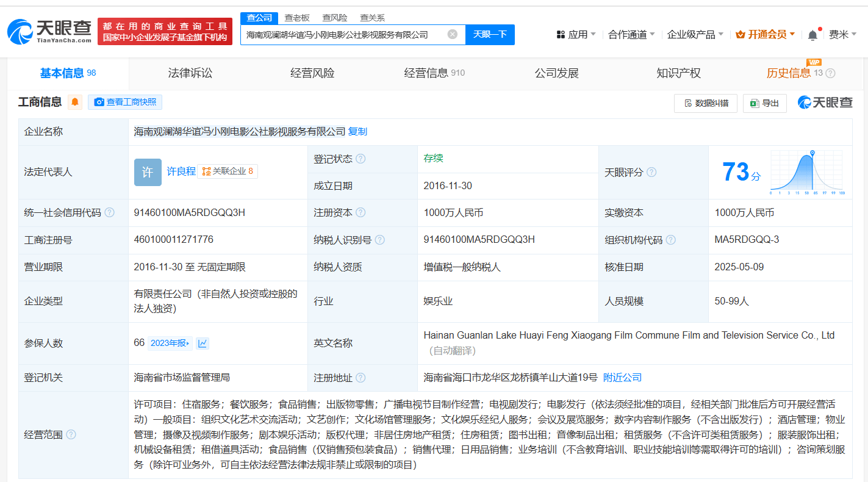Click 导出 export button

tap(764, 103)
